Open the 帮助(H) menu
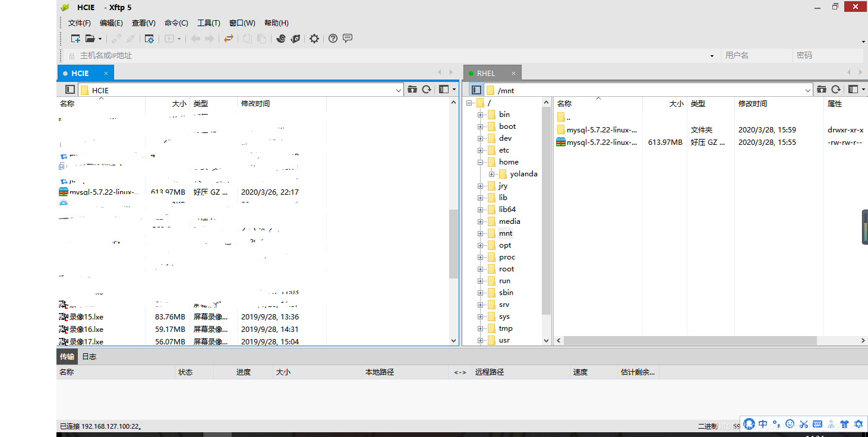 coord(276,23)
